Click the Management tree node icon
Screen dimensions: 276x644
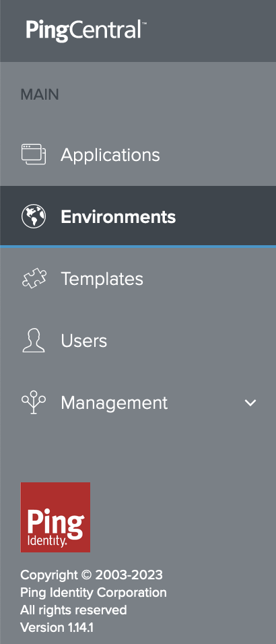[x=34, y=403]
